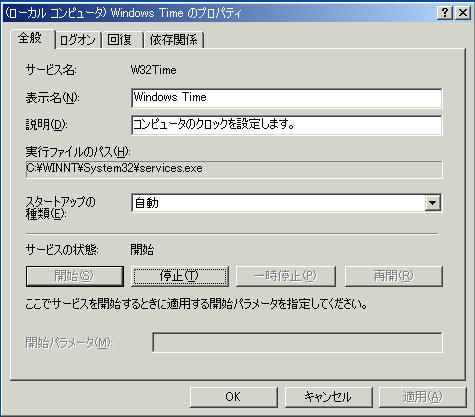Open the 全般 tab
The width and height of the screenshot is (475, 417).
click(x=31, y=38)
